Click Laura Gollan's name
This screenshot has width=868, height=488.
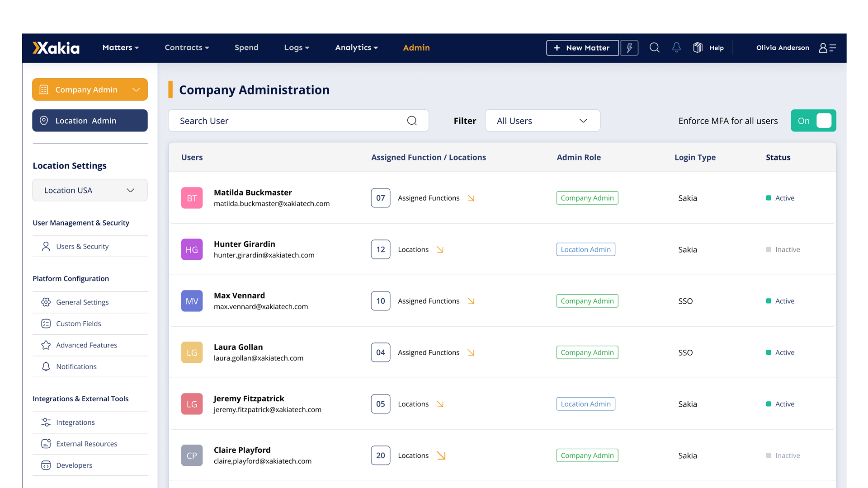[238, 347]
